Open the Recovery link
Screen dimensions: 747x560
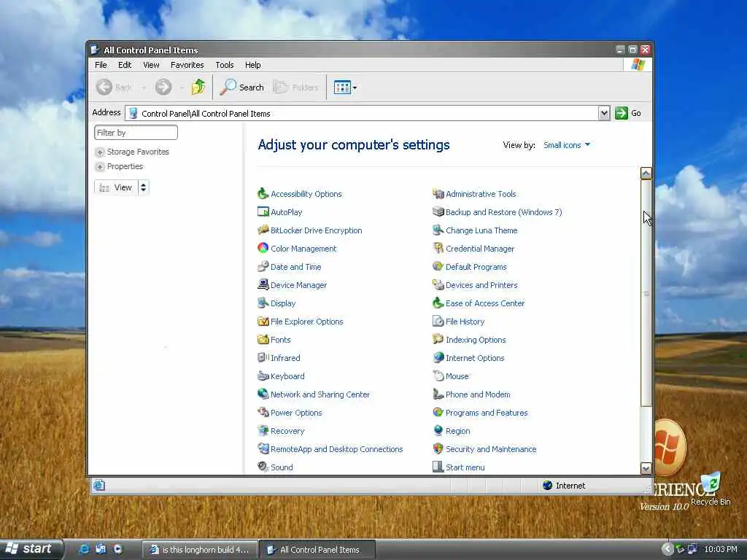click(x=287, y=431)
